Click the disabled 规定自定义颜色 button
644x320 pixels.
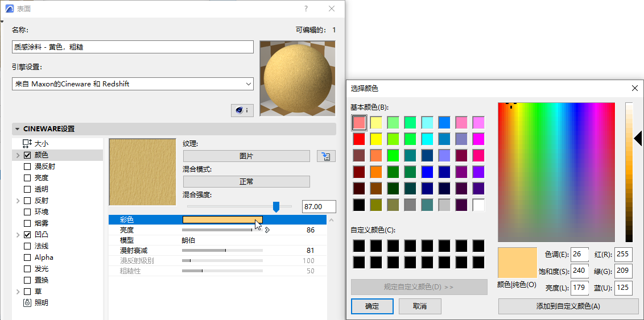click(419, 287)
